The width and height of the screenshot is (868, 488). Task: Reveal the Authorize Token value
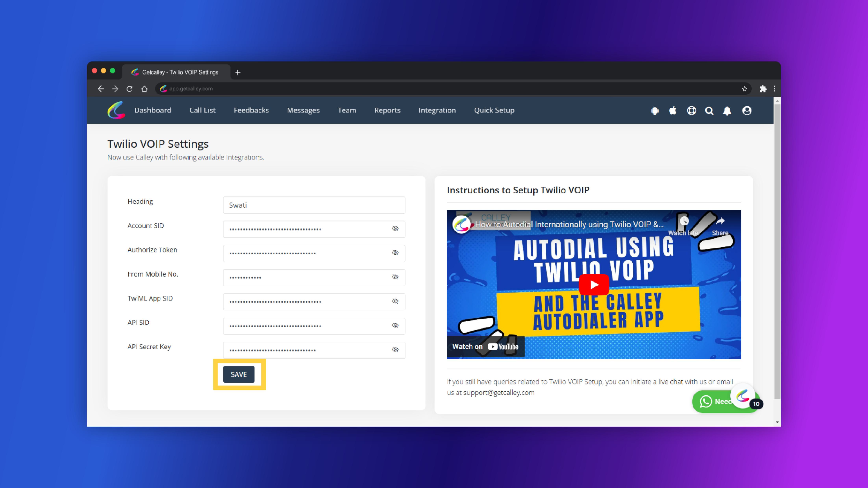coord(395,253)
